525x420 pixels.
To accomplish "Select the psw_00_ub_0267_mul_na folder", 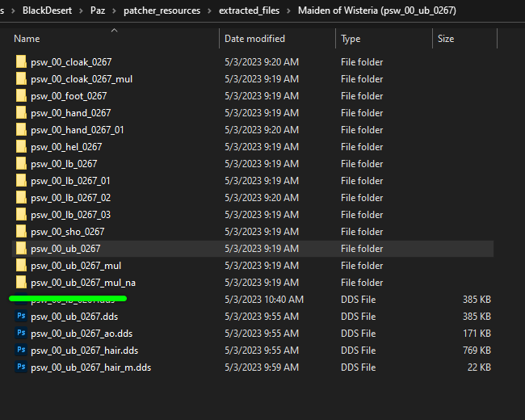I will tap(82, 283).
